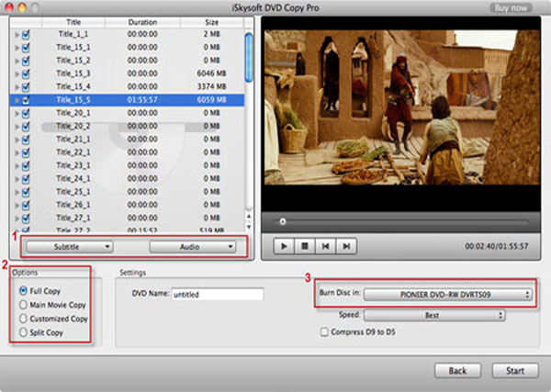Select the Title_27_1 row
The width and height of the screenshot is (551, 392).
(127, 218)
